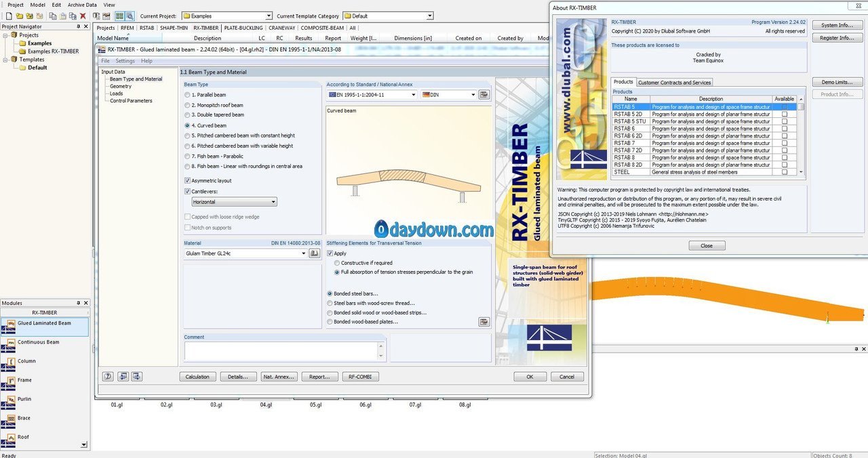Click the New project icon in the toolbar
868x458 pixels.
pos(9,16)
